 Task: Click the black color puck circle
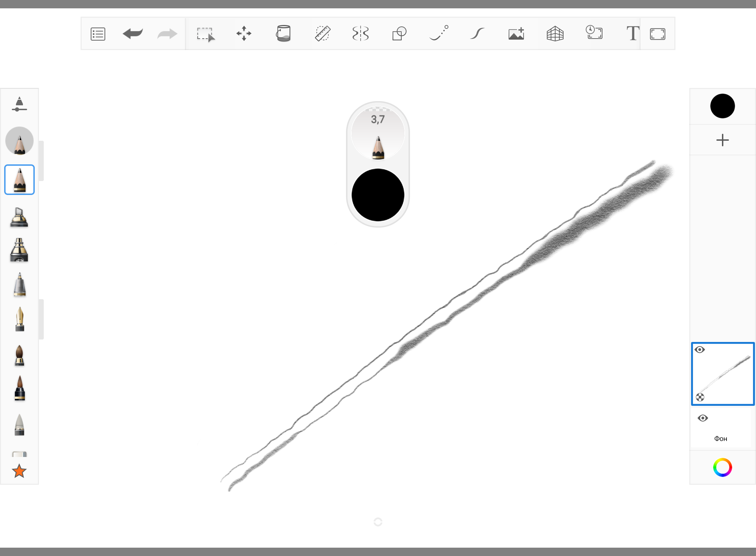click(378, 195)
